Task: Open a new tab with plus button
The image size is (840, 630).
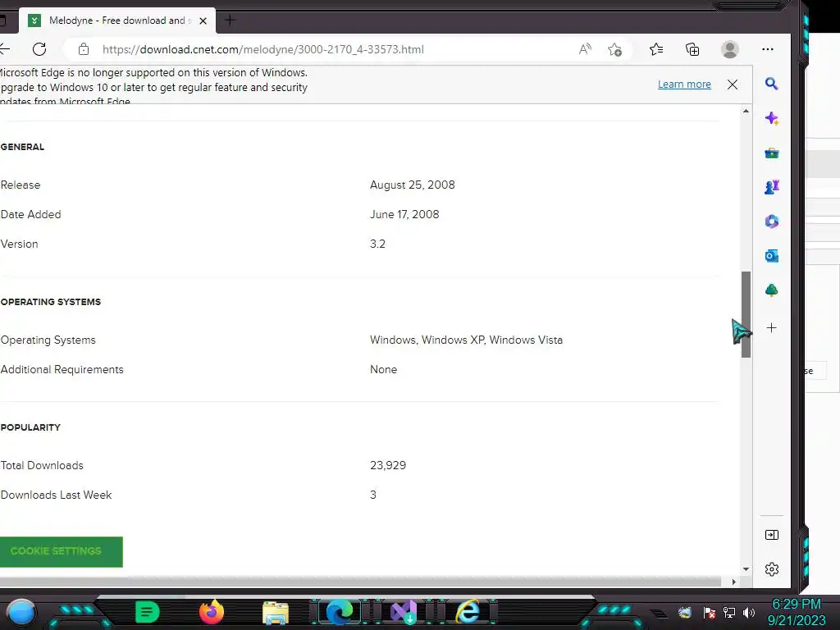Action: click(x=230, y=21)
